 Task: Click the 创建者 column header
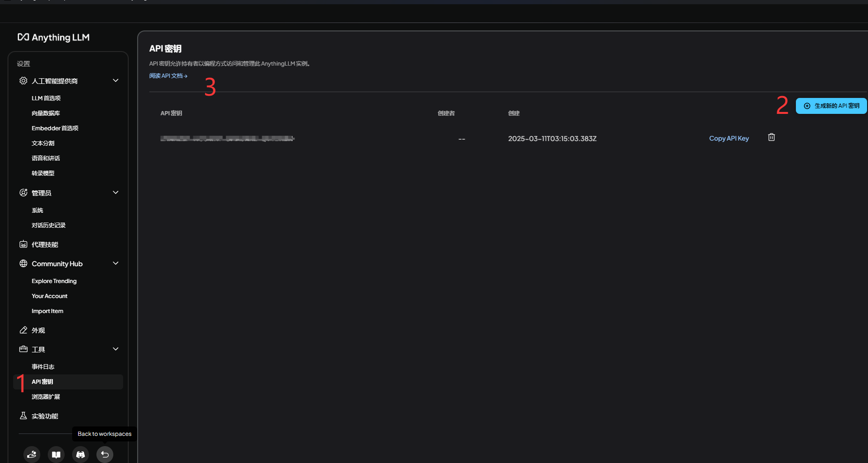coord(446,113)
